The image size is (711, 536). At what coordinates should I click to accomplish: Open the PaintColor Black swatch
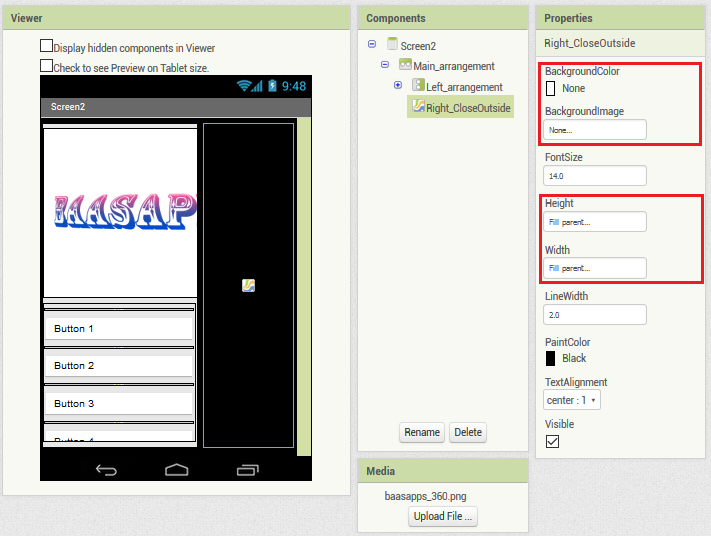click(x=550, y=358)
